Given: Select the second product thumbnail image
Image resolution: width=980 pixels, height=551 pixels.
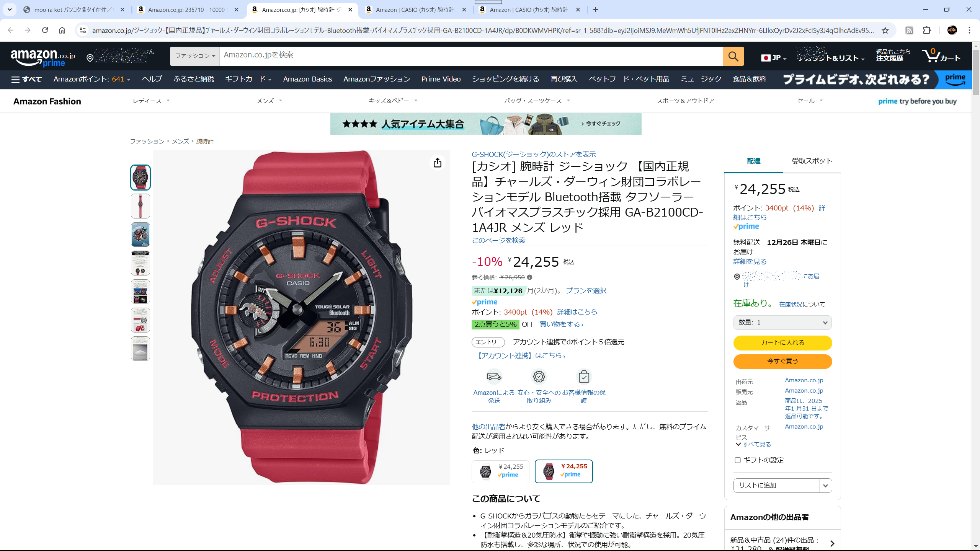Looking at the screenshot, I should pos(140,206).
